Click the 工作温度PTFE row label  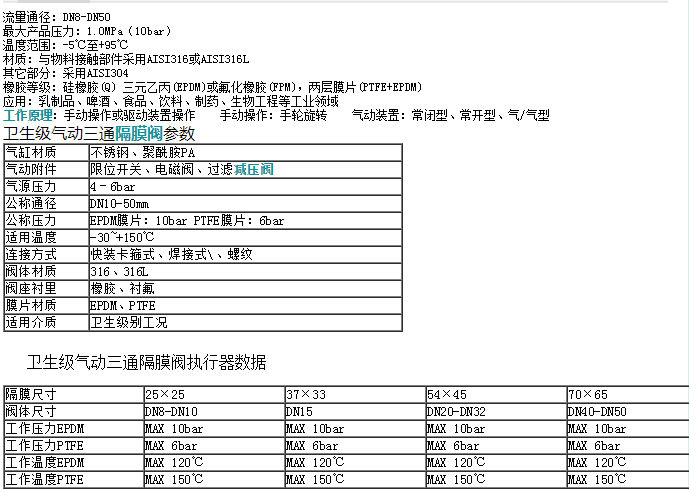[x=45, y=479]
